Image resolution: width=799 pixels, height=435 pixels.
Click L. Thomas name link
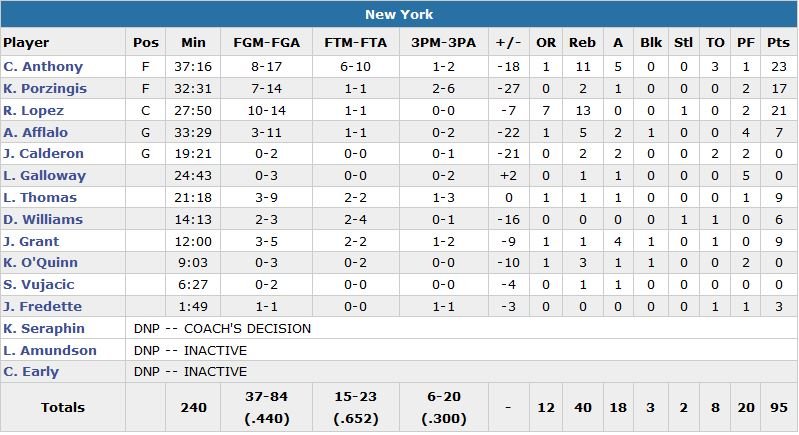pos(40,198)
